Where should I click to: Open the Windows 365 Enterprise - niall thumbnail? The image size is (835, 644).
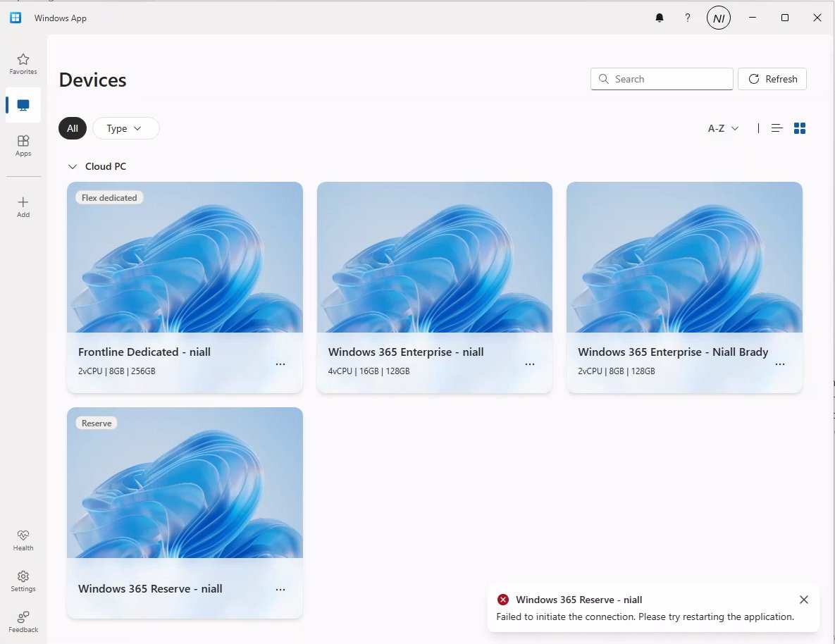point(435,257)
